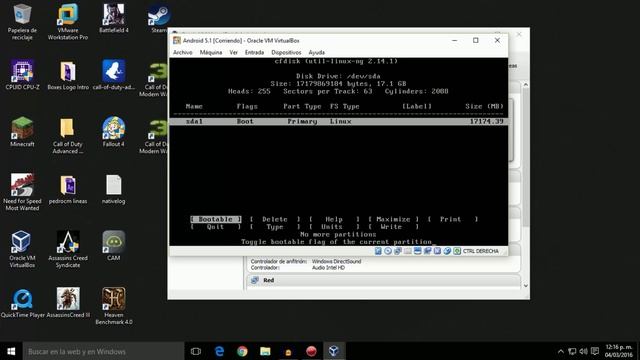640x360 pixels.
Task: Select the Assassins Creed Syndicate shortcut
Action: click(68, 249)
